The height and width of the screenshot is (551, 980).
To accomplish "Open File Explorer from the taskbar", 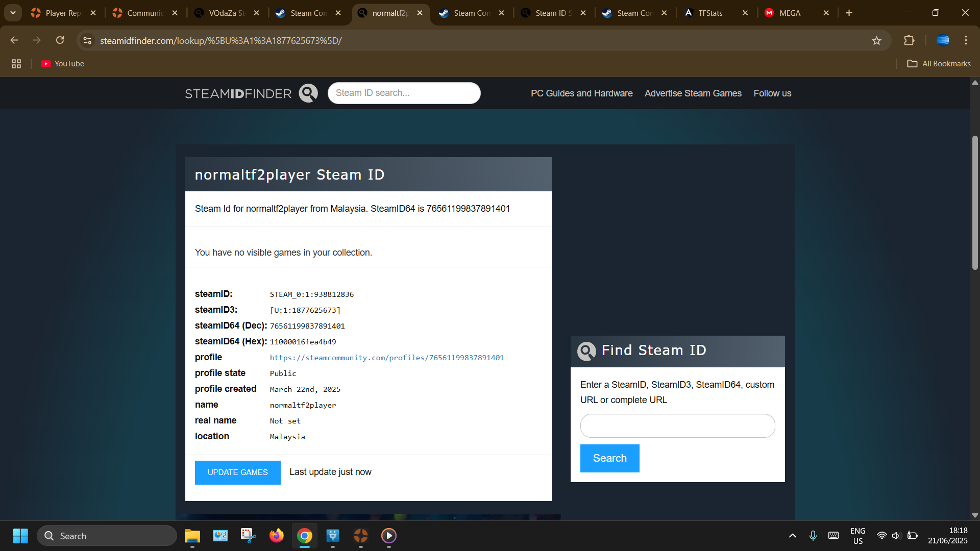I will click(x=192, y=536).
